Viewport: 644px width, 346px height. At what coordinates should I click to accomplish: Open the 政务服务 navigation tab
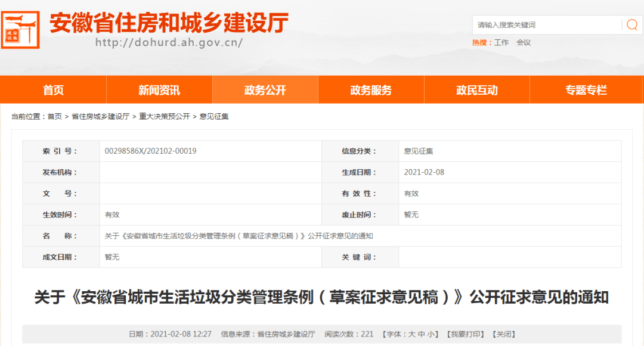[x=371, y=90]
